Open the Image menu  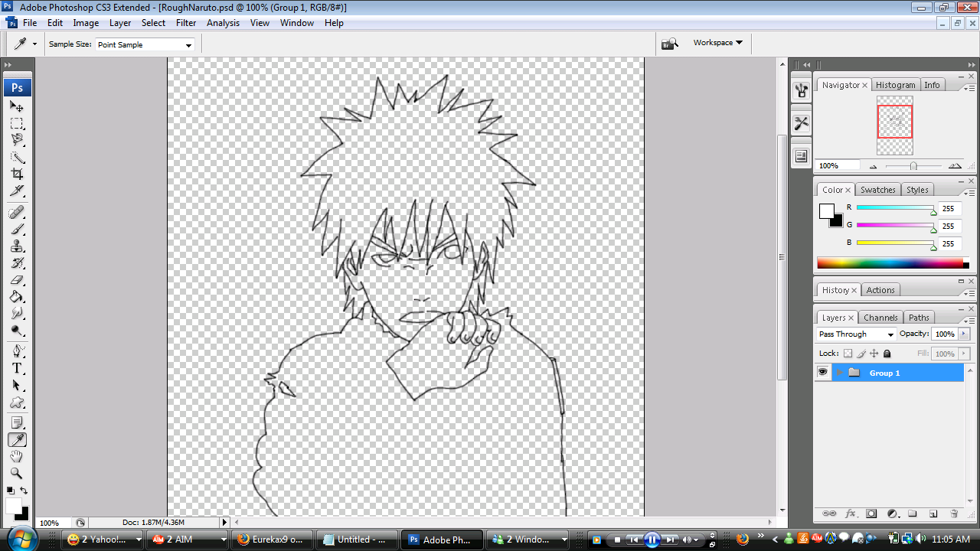86,23
